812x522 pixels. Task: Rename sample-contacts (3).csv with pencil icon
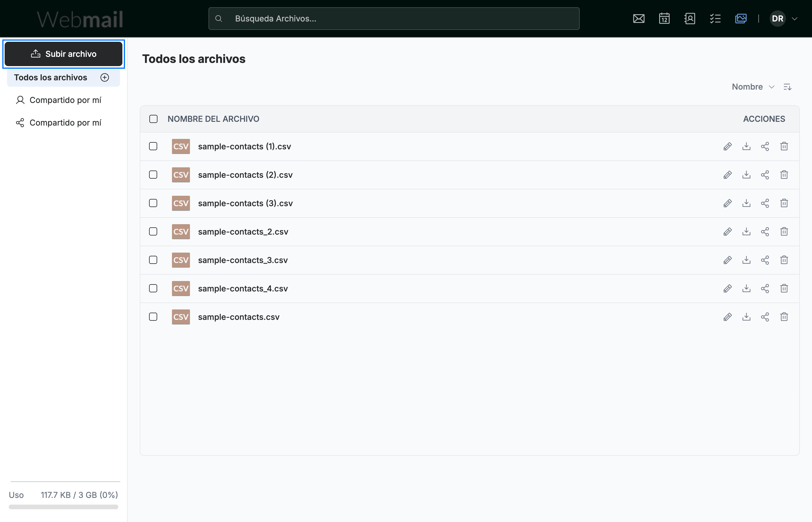(x=727, y=203)
